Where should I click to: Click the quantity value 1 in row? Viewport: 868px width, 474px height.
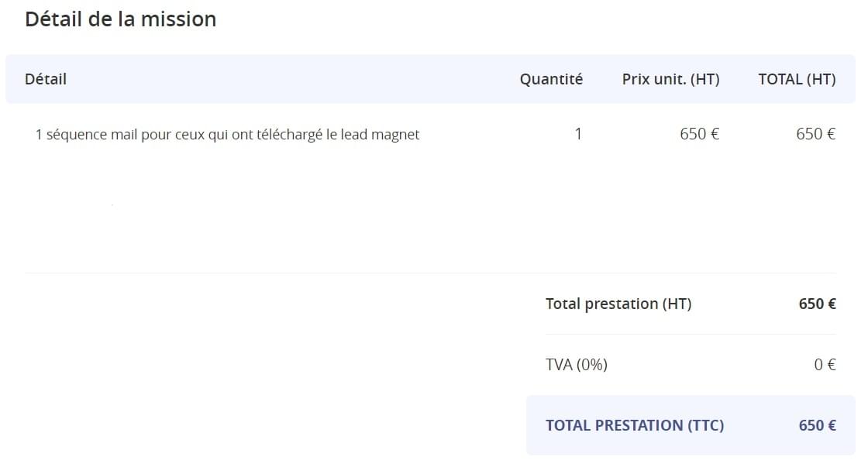578,134
